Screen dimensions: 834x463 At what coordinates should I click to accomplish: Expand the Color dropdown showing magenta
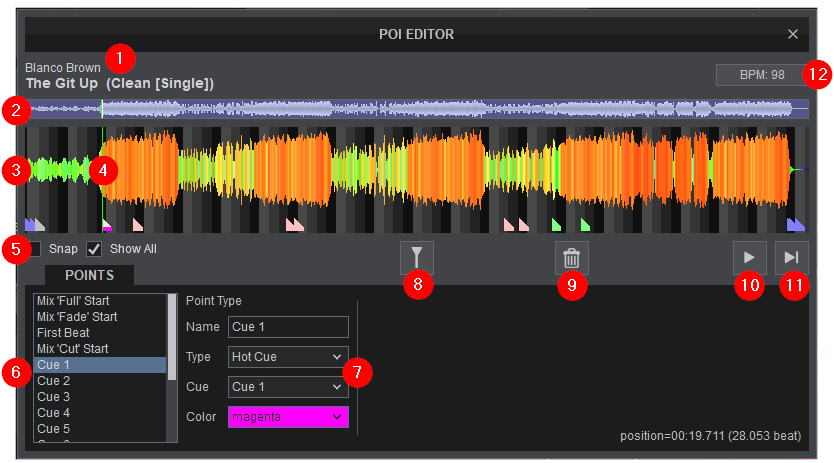[x=288, y=417]
